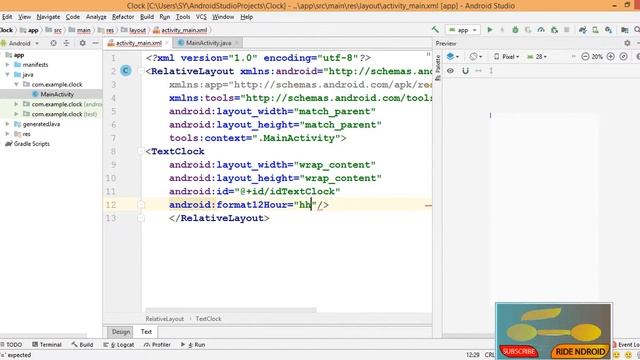Collapse the TextClock tag fold marker on line 8
Viewport: 640px width, 360px height.
click(141, 151)
